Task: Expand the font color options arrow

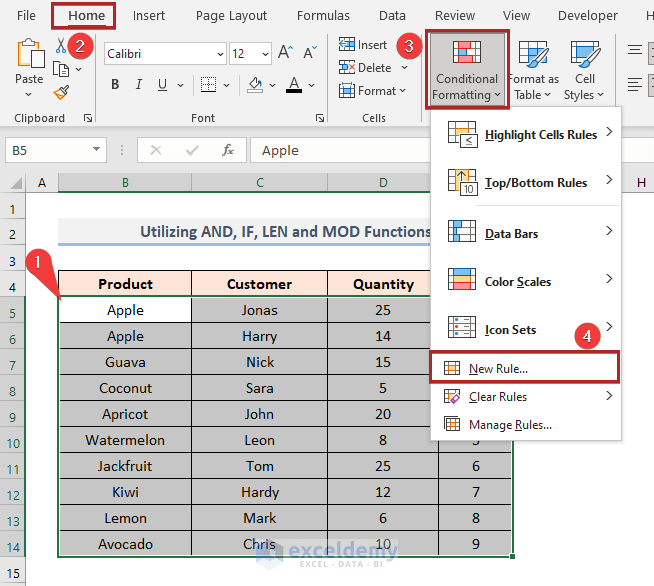Action: pyautogui.click(x=312, y=85)
